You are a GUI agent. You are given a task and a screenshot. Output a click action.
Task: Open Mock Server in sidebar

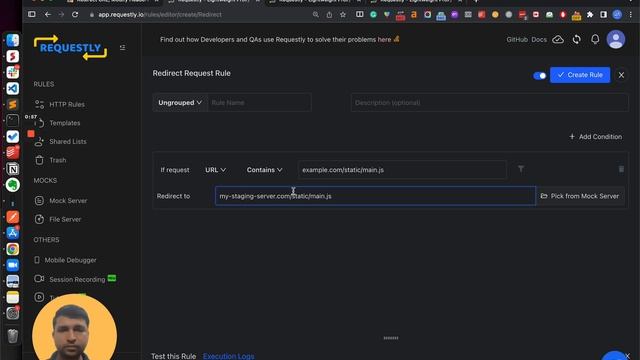[61, 201]
